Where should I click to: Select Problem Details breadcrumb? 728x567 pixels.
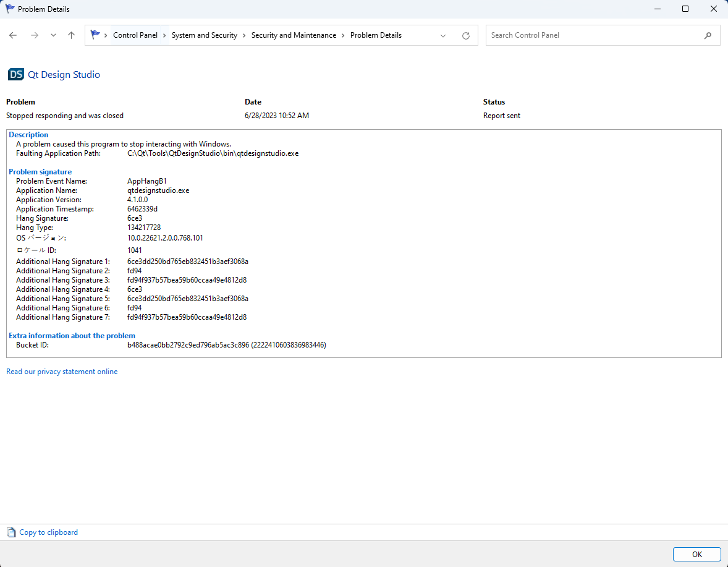pyautogui.click(x=376, y=35)
